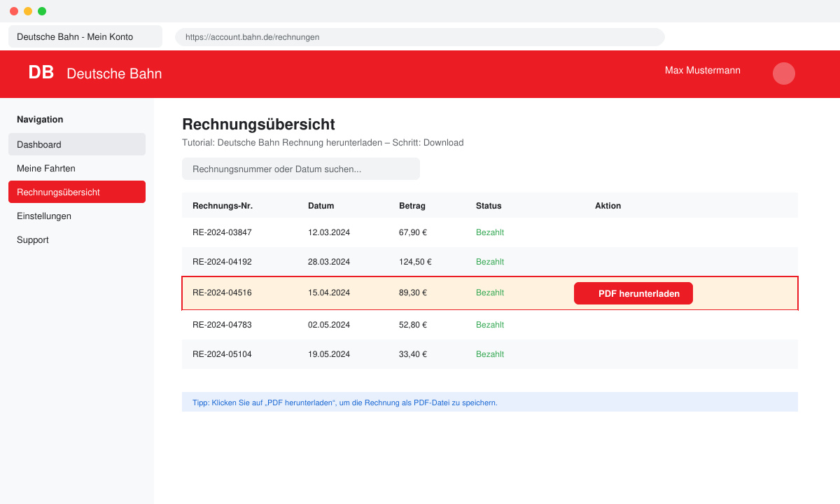
Task: Click the Tutorial subtitle text
Action: click(323, 143)
